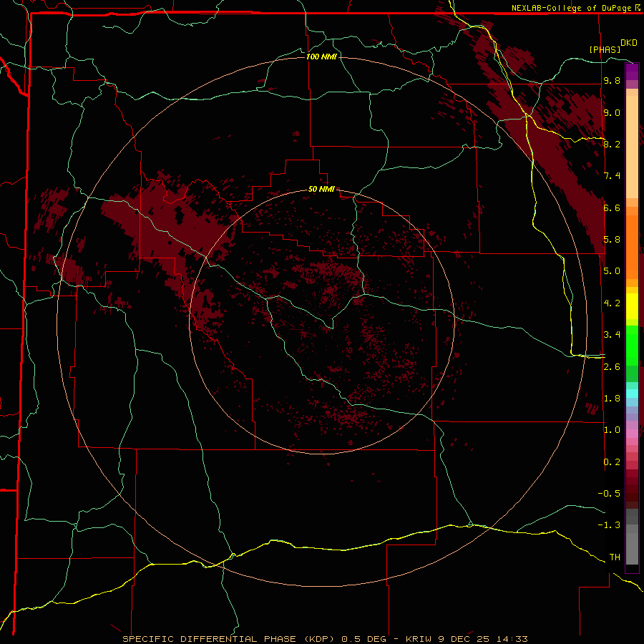Click the yellow segment of the color bar
This screenshot has width=644, height=644.
click(x=632, y=306)
